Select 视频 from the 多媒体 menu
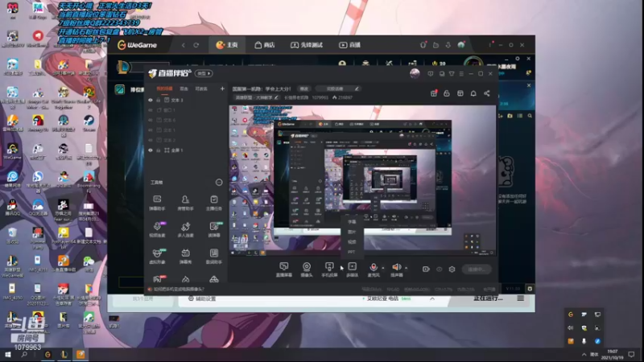 [352, 242]
